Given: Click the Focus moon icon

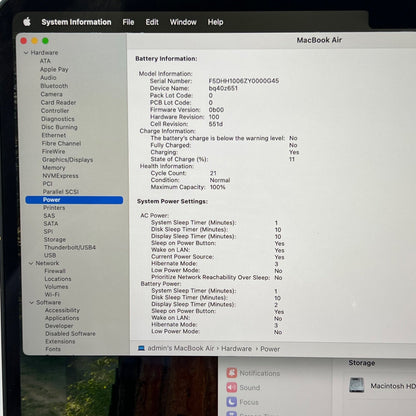Looking at the screenshot, I should tap(232, 402).
